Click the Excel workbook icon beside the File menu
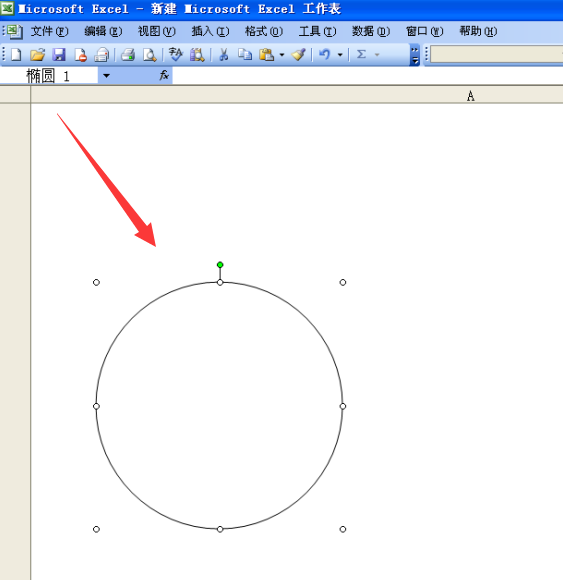Viewport: 563px width, 580px height. click(15, 31)
